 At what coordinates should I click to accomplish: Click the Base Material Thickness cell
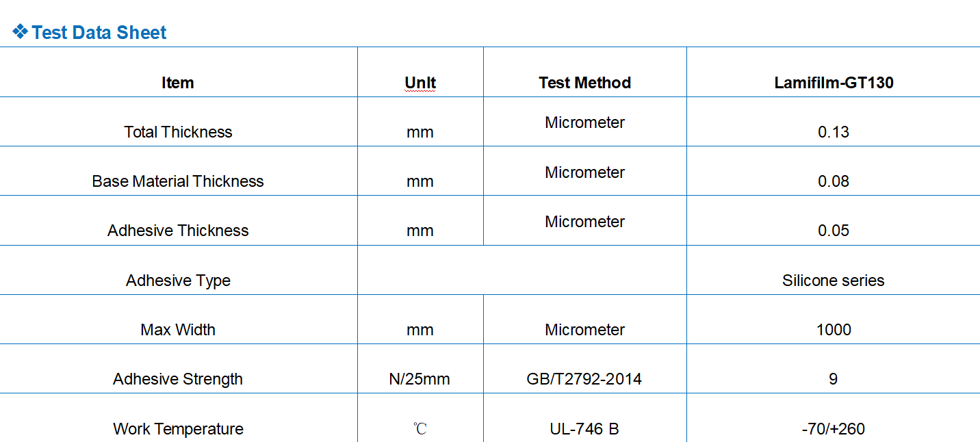(178, 181)
